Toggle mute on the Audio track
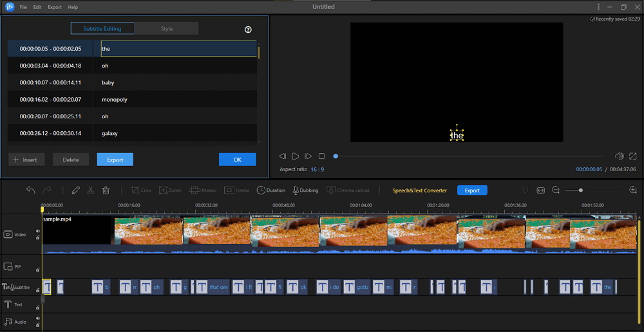 pyautogui.click(x=37, y=318)
